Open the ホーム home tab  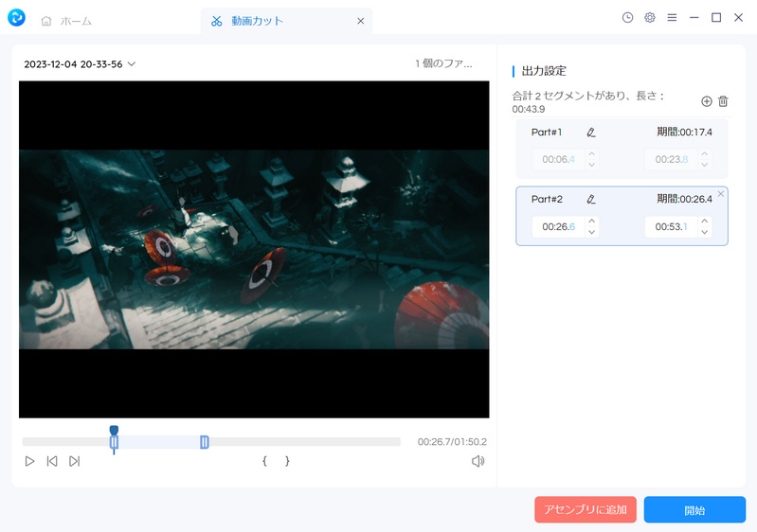[66, 21]
